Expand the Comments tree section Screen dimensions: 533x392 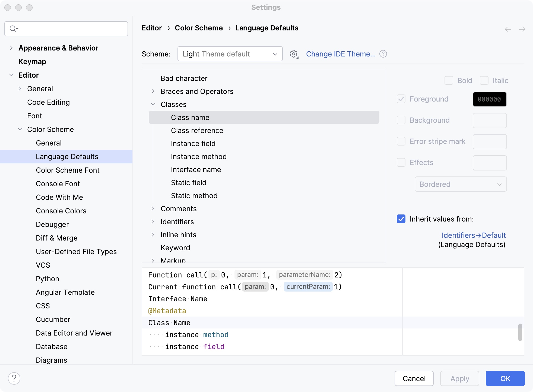154,209
